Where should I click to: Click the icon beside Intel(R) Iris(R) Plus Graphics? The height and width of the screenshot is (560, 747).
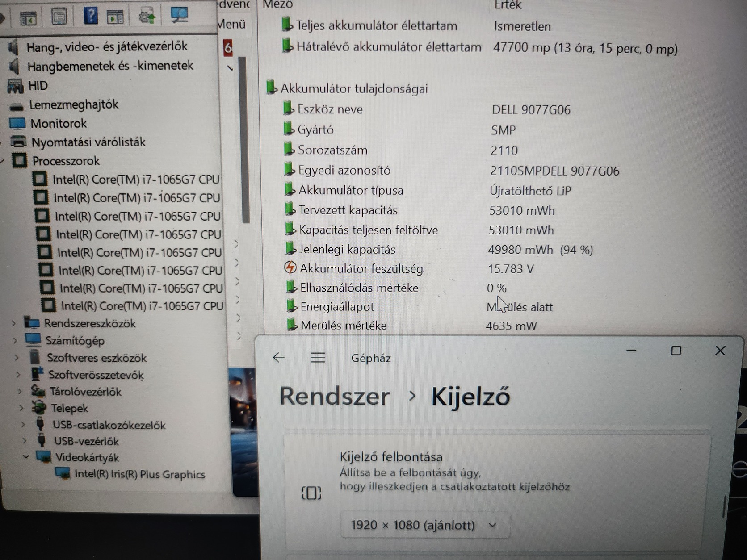coord(63,473)
